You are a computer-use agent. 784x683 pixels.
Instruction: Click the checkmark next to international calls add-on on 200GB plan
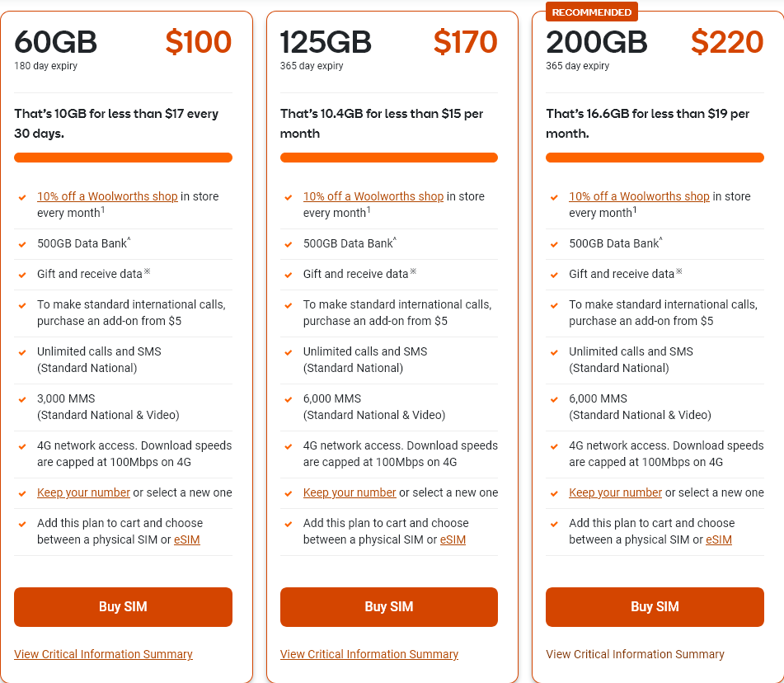[x=554, y=304]
